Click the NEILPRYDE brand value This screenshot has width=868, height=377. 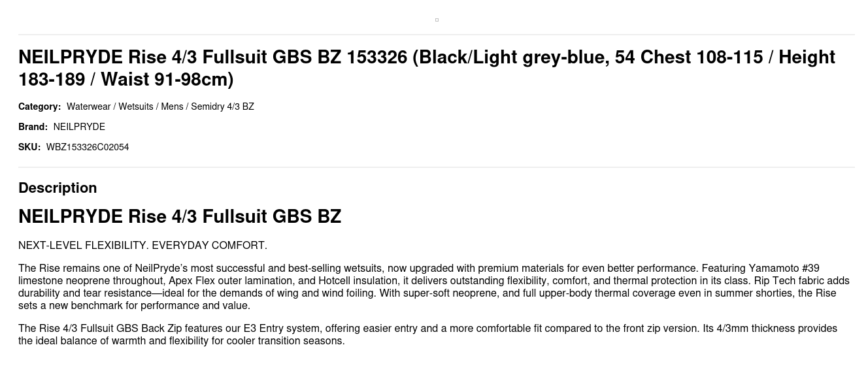coord(79,127)
